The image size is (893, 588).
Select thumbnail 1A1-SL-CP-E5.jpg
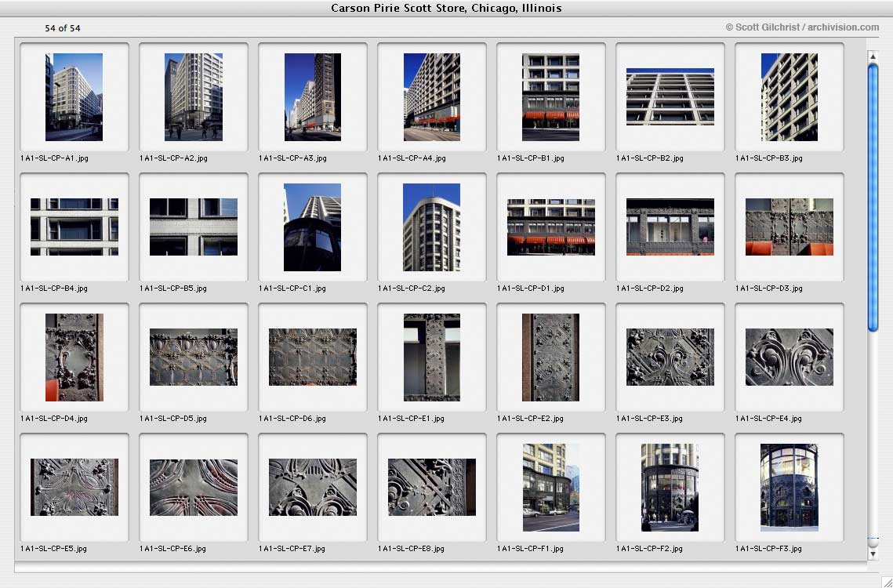point(74,487)
